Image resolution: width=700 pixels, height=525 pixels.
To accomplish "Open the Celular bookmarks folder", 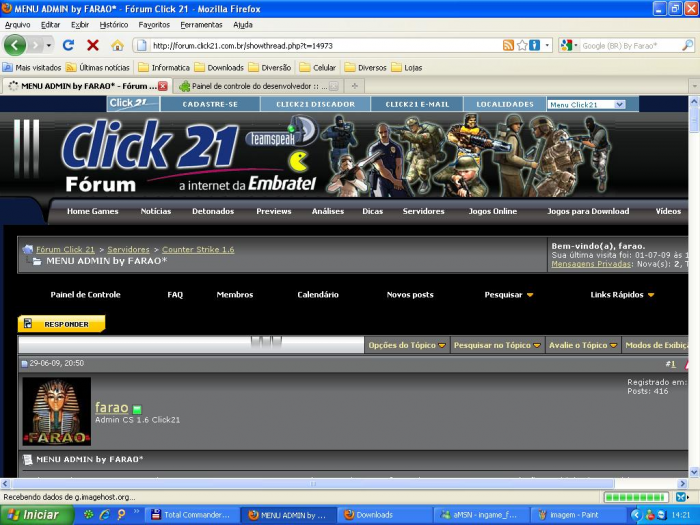I will pos(317,67).
